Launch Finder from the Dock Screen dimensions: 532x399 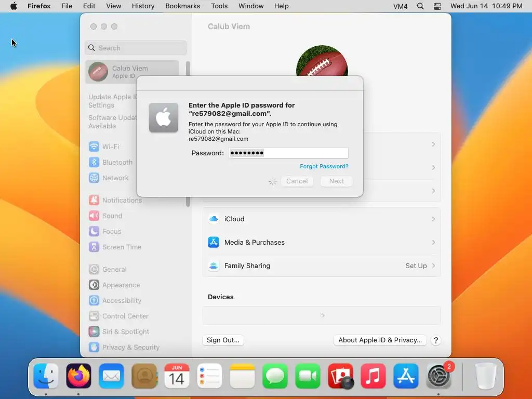point(46,376)
